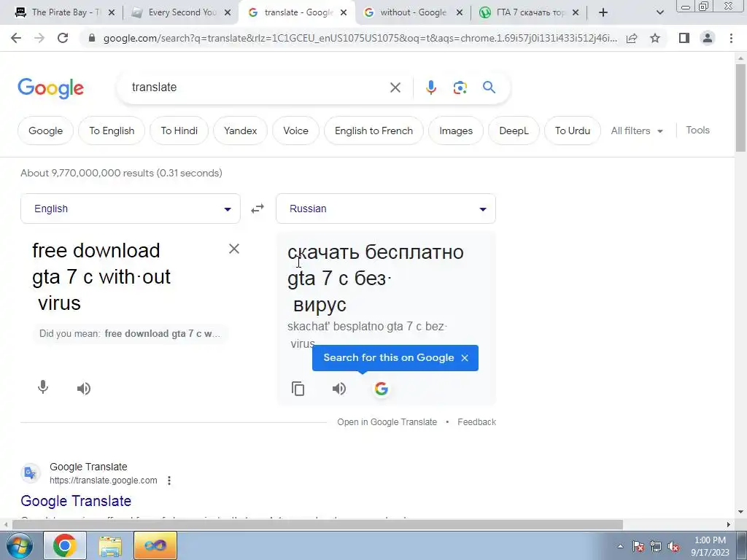Select the Google filter chip

point(45,131)
